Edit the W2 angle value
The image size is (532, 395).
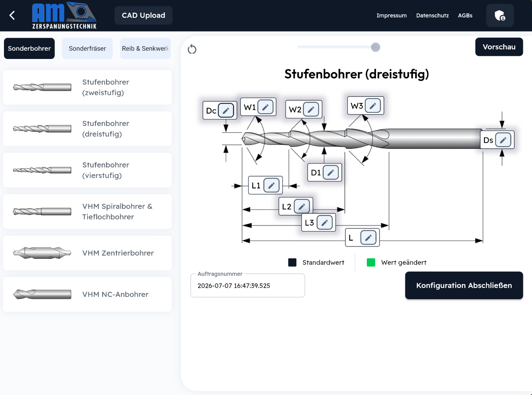tap(311, 109)
